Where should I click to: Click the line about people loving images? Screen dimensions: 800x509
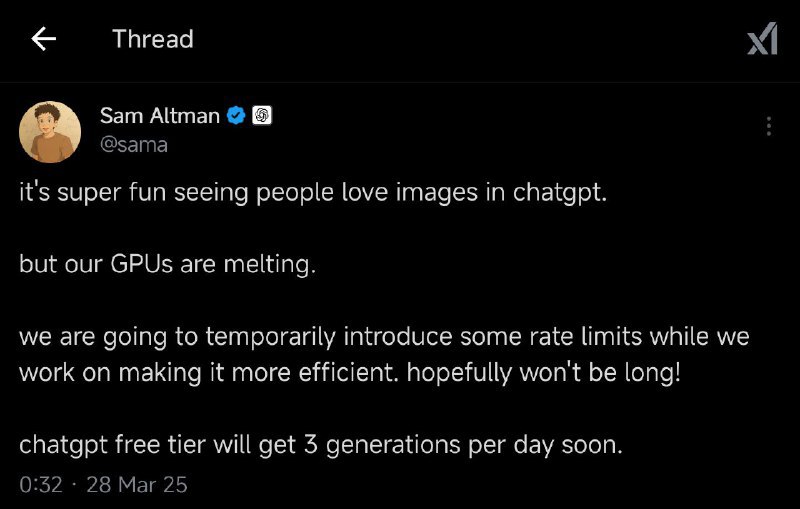(313, 193)
